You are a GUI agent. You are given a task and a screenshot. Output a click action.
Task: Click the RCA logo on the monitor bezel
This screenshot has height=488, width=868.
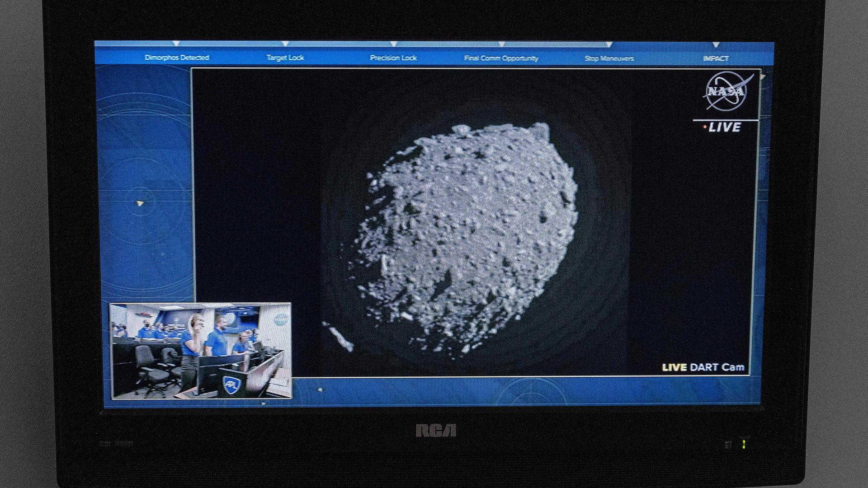(436, 431)
